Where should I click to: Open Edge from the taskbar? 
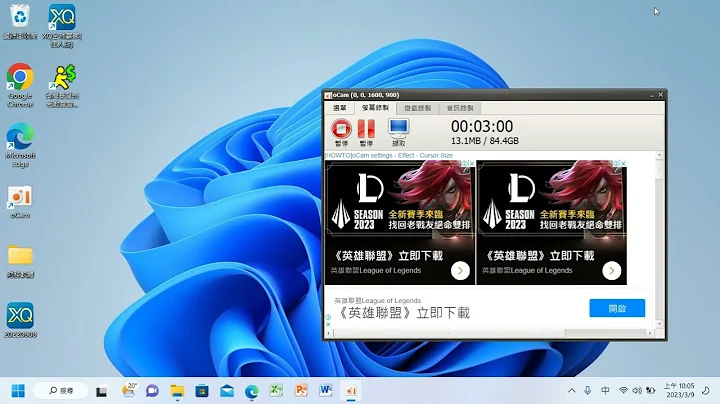point(252,391)
